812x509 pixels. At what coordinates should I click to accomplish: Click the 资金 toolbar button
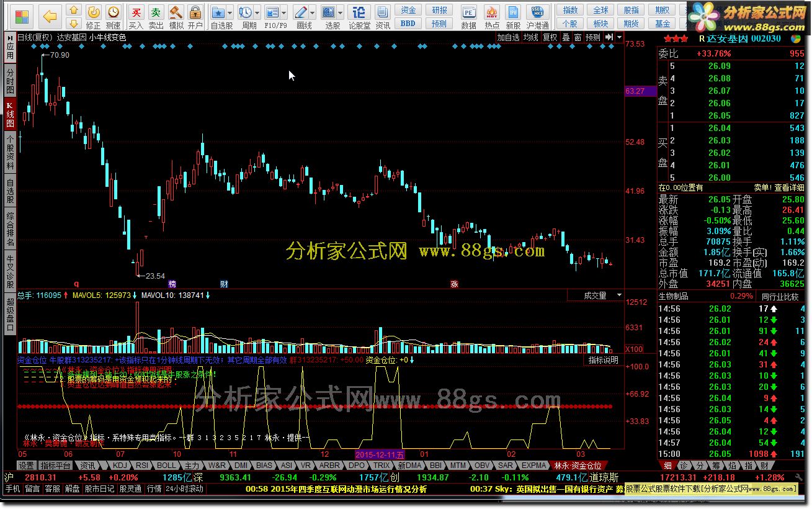pos(408,11)
